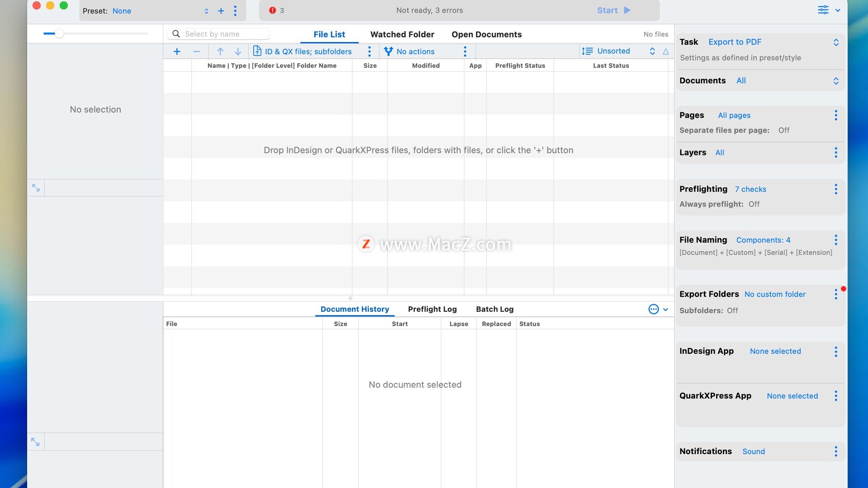Toggle sort direction triangle next to Unsorted

666,52
